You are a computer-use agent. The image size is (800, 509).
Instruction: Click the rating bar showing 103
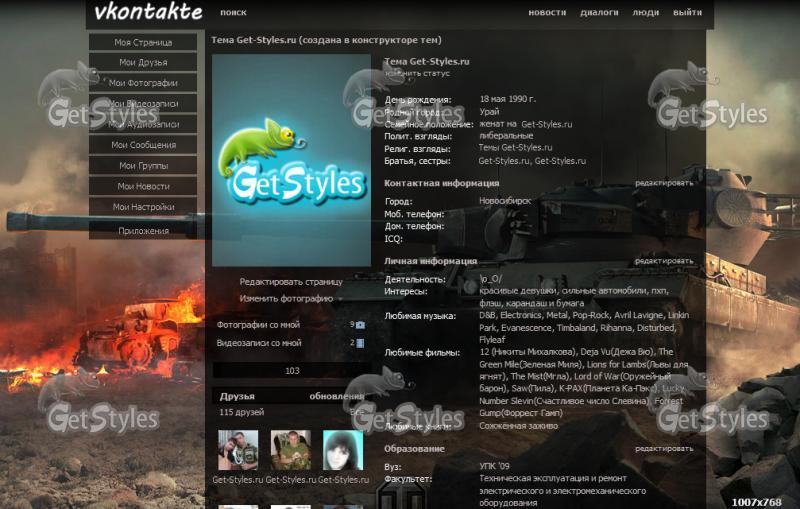(292, 371)
